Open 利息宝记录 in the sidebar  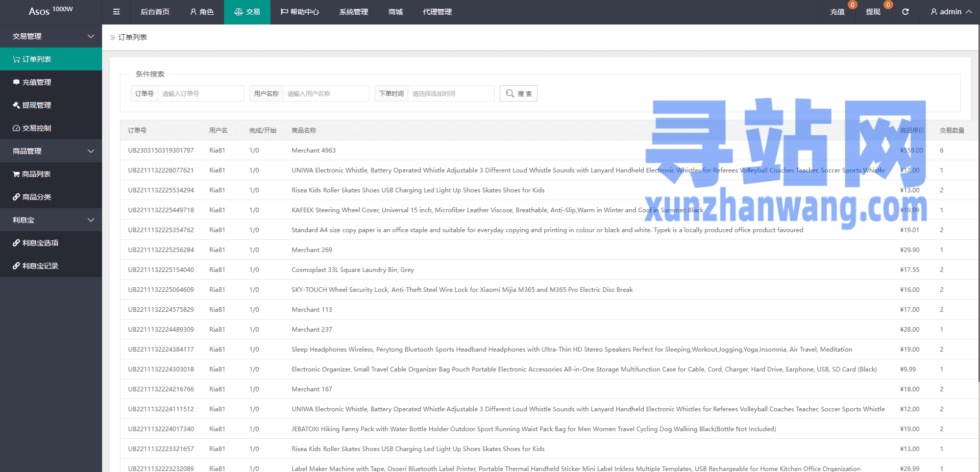coord(51,266)
